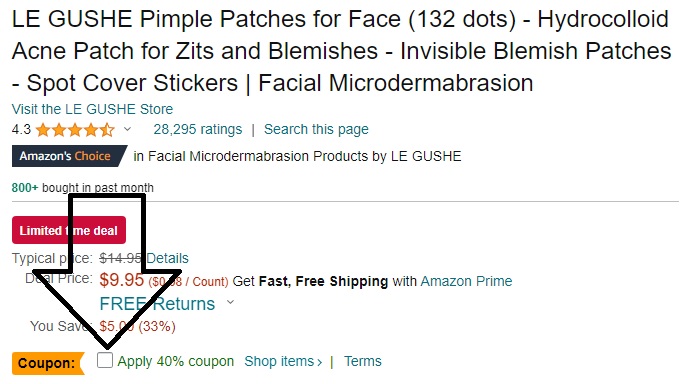The image size is (693, 384).
Task: Click the Shop items arrow chevron
Action: (320, 362)
